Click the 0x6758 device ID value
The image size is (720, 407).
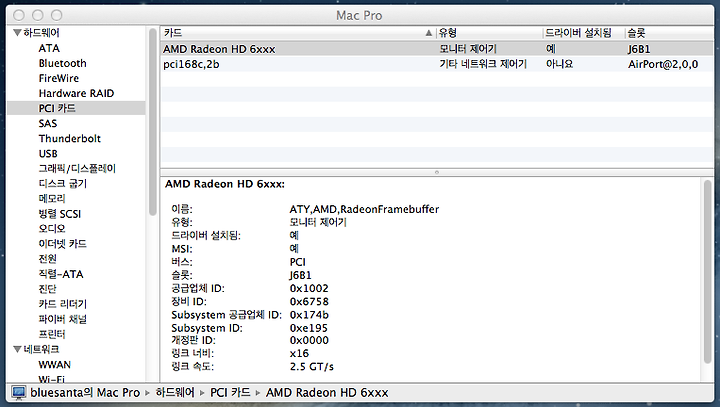[x=309, y=302]
